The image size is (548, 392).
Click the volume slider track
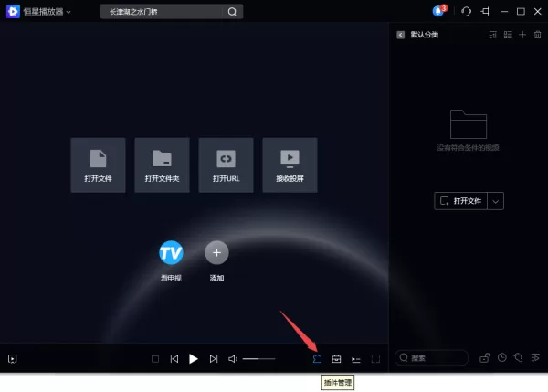coord(259,359)
